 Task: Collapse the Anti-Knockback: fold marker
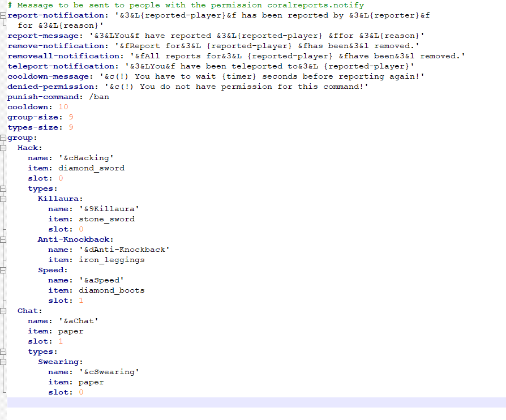[x=3, y=239]
